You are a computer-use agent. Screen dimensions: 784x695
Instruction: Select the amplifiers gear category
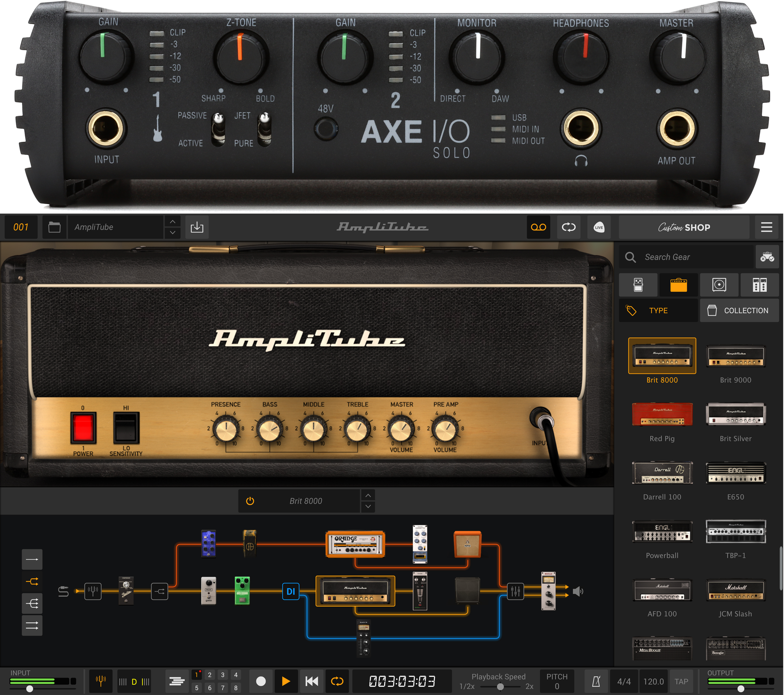point(678,285)
